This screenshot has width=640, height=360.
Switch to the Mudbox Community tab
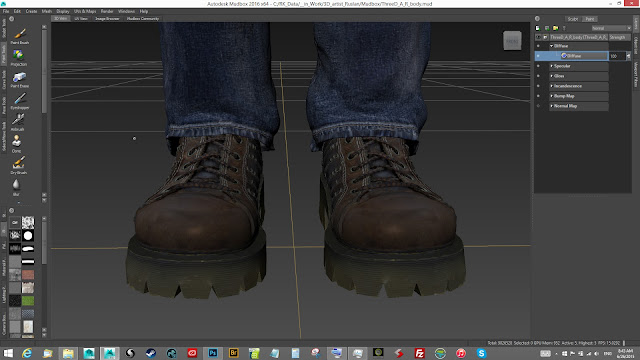tap(142, 19)
